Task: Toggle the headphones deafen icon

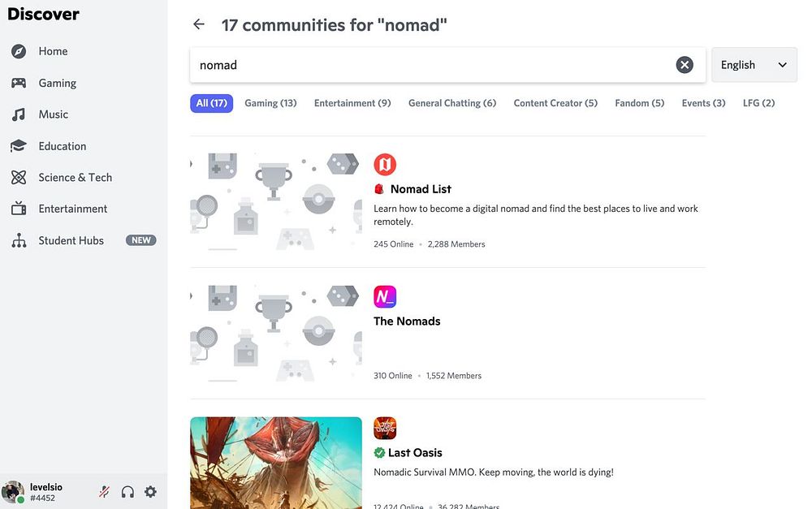Action: click(127, 491)
